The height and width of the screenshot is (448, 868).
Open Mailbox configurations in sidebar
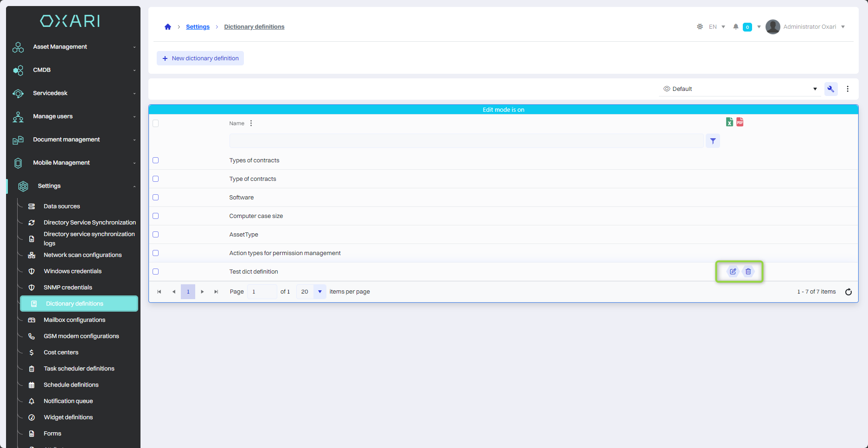74,320
